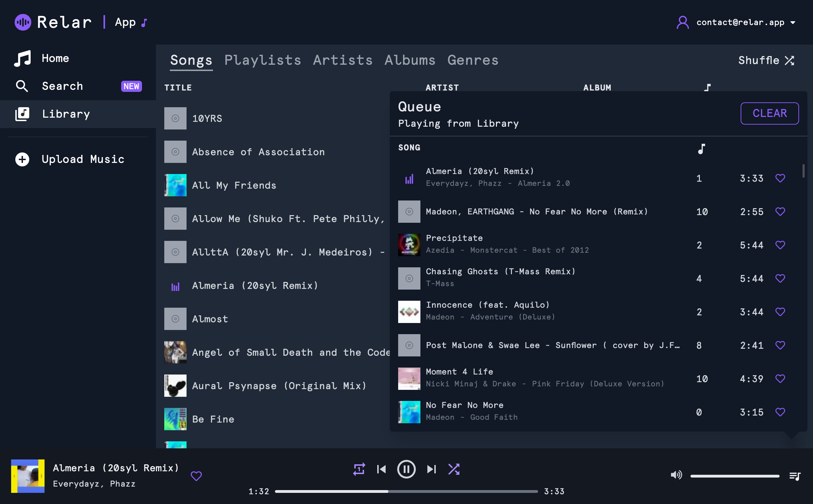Switch to the Songs tab
813x504 pixels.
click(x=191, y=60)
